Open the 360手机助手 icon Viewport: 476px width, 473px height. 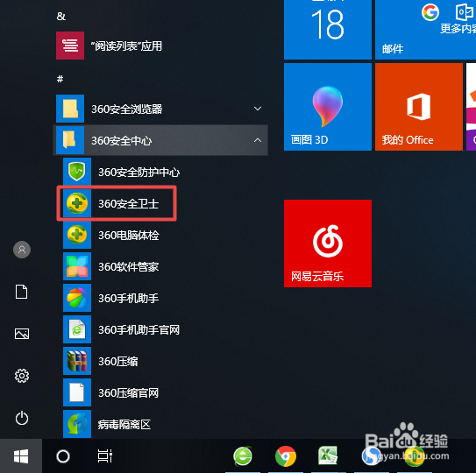pyautogui.click(x=77, y=298)
